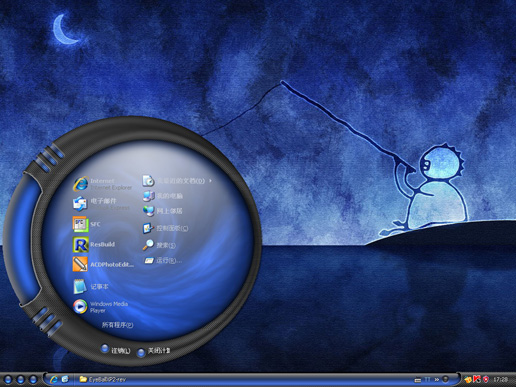516x387 pixels.
Task: Click the 关闭计算机 shut down button
Action: (x=154, y=351)
